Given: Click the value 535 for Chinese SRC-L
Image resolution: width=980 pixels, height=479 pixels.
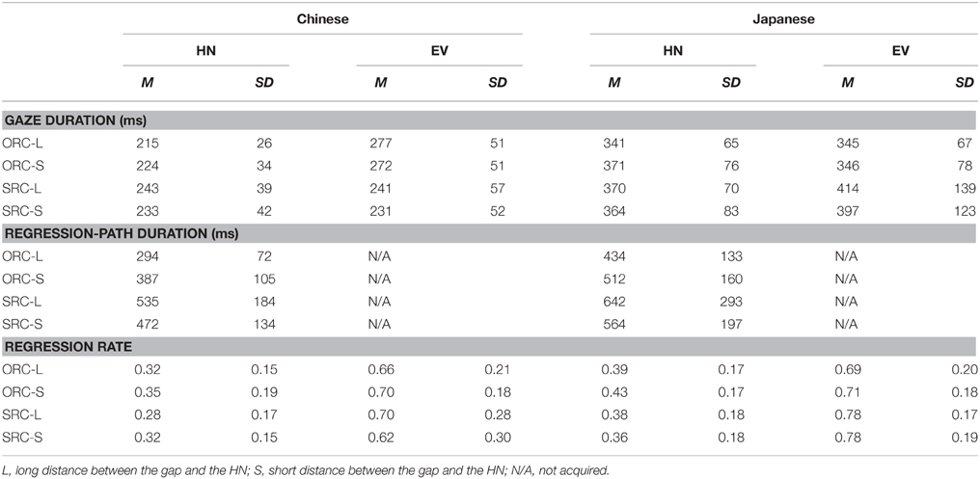Looking at the screenshot, I should (x=147, y=301).
